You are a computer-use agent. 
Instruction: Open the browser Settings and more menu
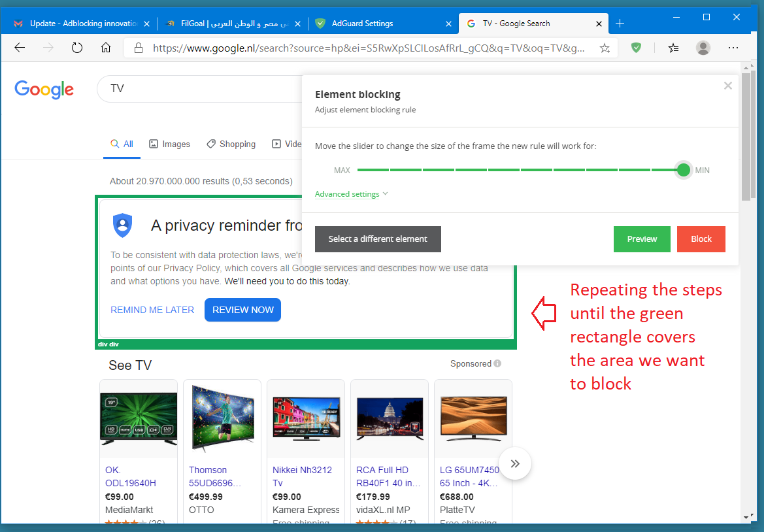[x=733, y=48]
